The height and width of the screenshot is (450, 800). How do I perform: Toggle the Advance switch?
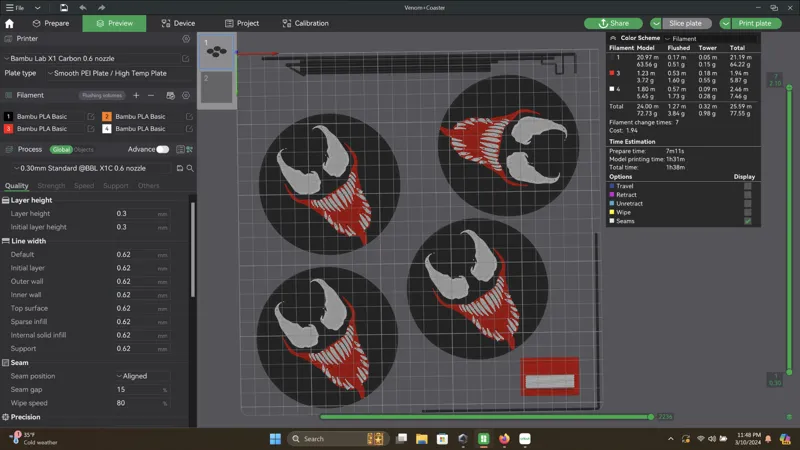point(162,149)
